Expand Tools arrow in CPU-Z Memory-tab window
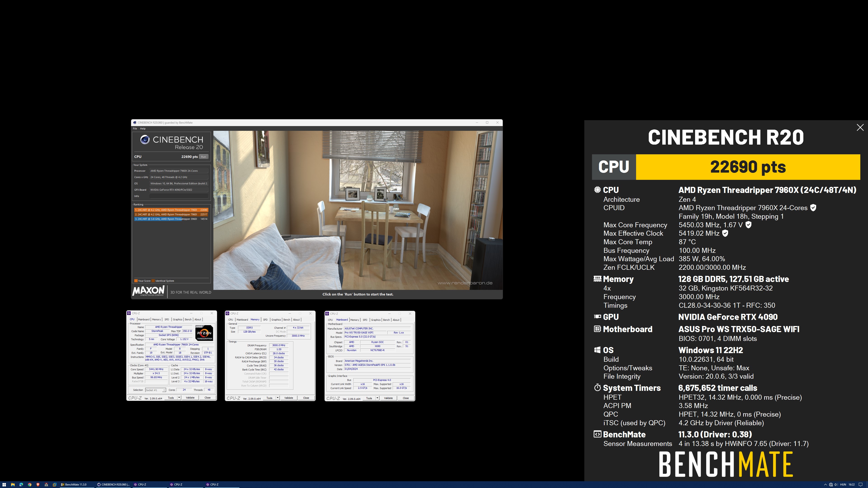Screen dimensions: 868x488 [x=278, y=398]
